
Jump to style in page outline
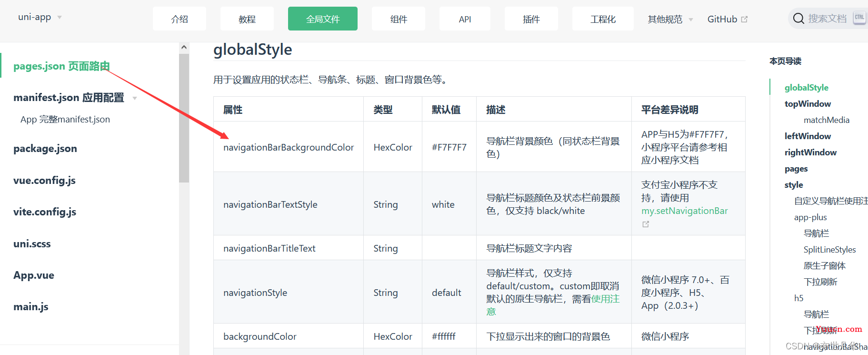tap(794, 184)
